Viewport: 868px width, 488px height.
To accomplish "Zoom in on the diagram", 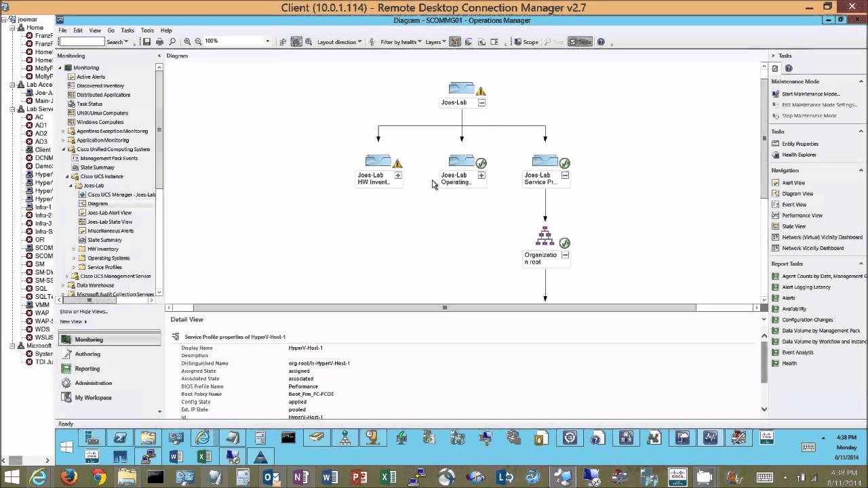I will (x=187, y=42).
